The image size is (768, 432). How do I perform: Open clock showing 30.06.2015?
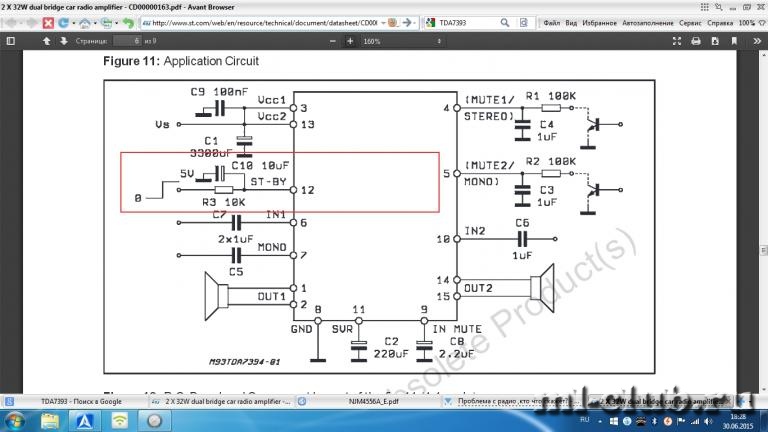[738, 421]
